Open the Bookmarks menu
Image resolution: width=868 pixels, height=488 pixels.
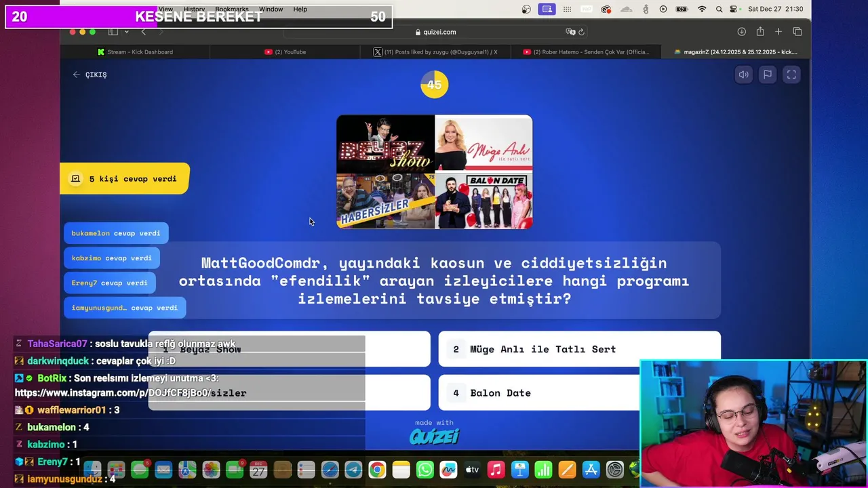click(x=232, y=9)
